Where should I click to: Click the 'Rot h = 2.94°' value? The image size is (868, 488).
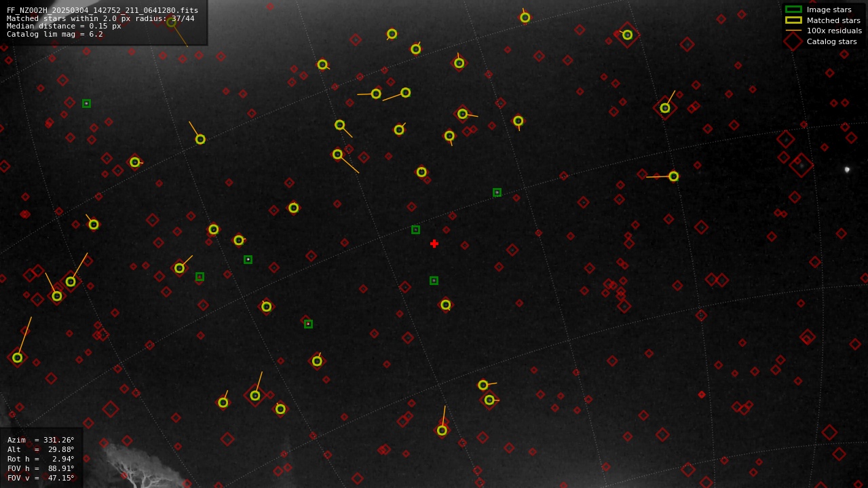click(x=41, y=459)
